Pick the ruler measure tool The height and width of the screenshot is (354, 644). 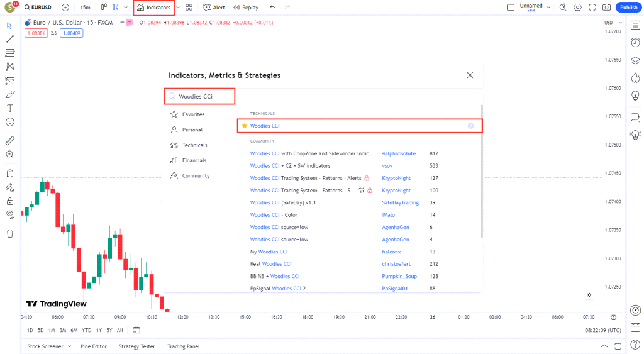point(9,140)
